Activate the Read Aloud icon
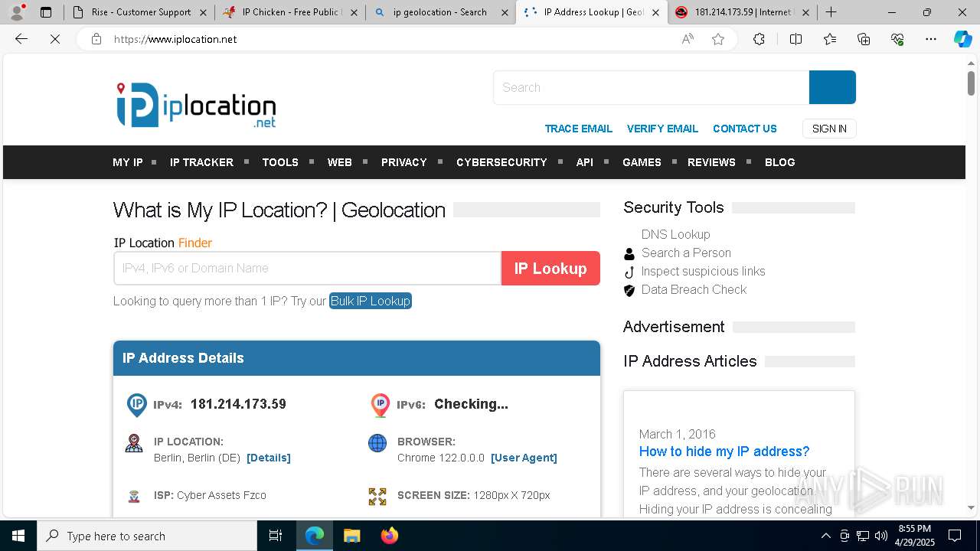This screenshot has width=980, height=551. point(688,39)
